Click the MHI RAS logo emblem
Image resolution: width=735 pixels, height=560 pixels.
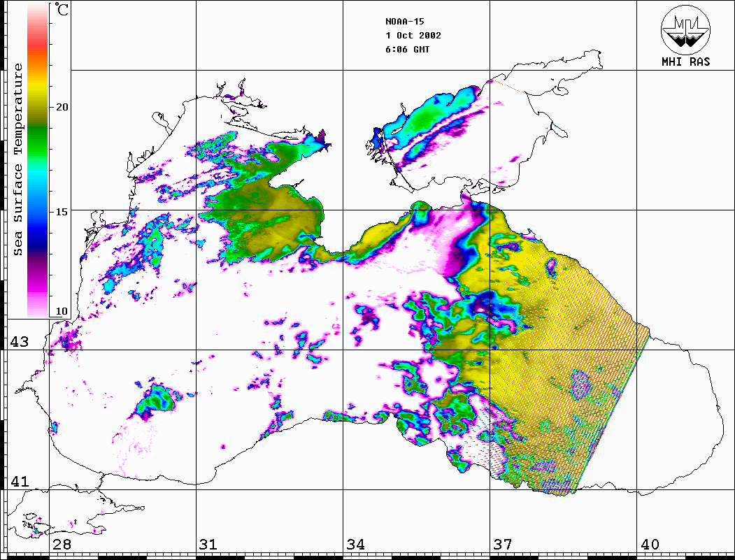tap(686, 29)
